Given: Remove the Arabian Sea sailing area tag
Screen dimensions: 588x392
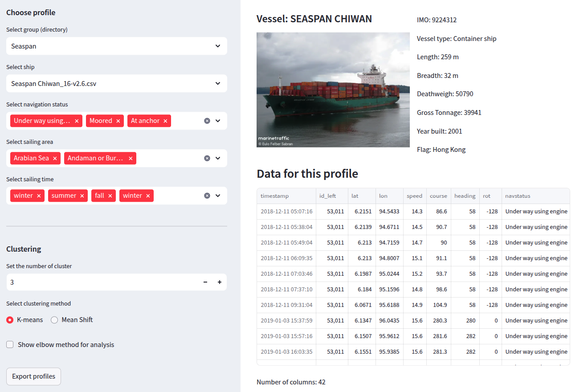Looking at the screenshot, I should tap(55, 158).
